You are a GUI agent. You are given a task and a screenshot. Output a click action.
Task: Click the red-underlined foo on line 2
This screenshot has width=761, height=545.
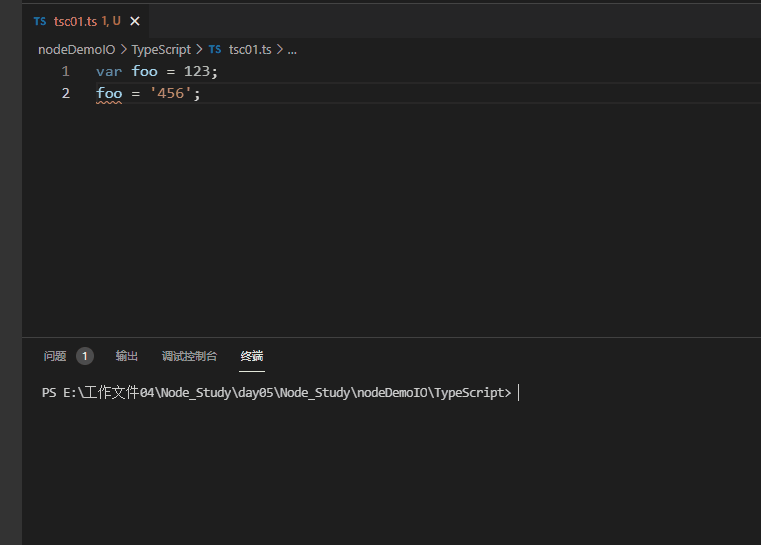tap(109, 94)
